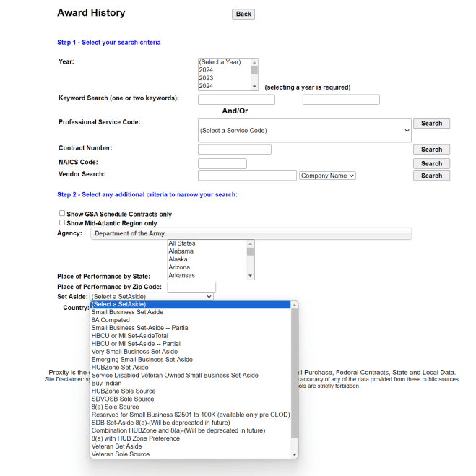Image resolution: width=476 pixels, height=476 pixels.
Task: Choose Service Disabled Veteran Owned Small Business Set-Aside
Action: coord(191,375)
